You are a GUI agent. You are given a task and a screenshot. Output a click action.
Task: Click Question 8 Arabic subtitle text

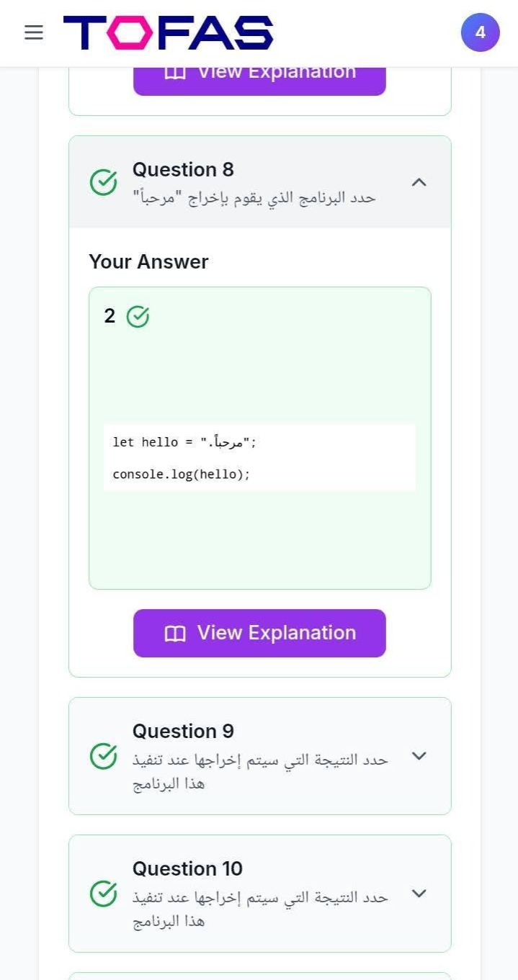click(x=254, y=197)
